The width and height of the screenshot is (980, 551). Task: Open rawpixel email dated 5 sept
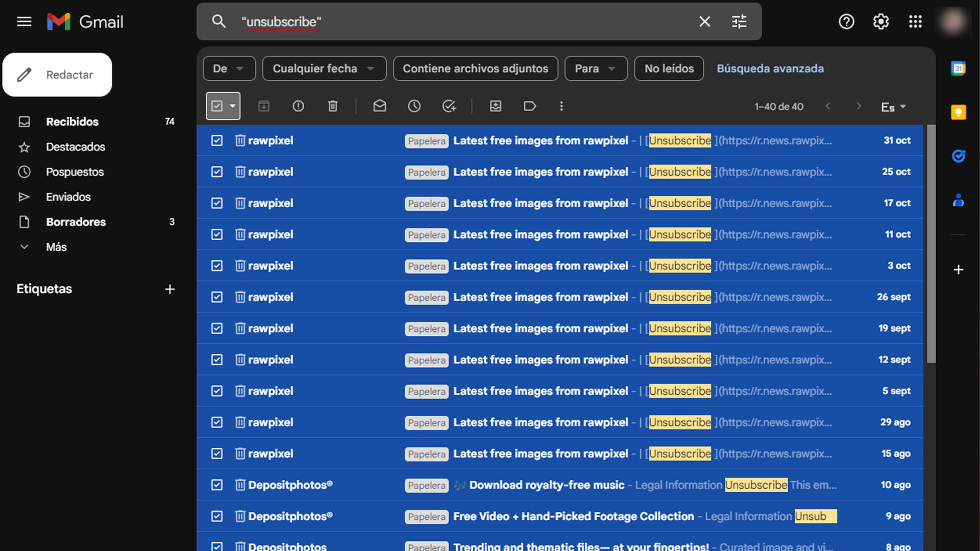[x=560, y=391]
